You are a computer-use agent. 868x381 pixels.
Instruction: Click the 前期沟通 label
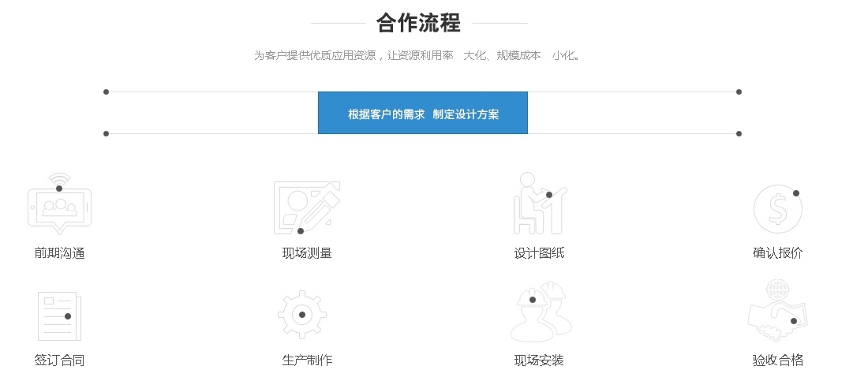click(59, 253)
